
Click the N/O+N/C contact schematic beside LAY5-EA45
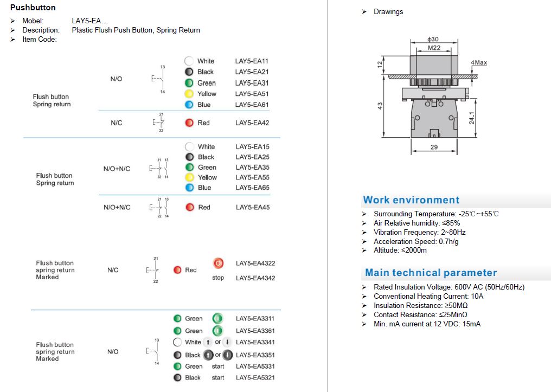[159, 208]
